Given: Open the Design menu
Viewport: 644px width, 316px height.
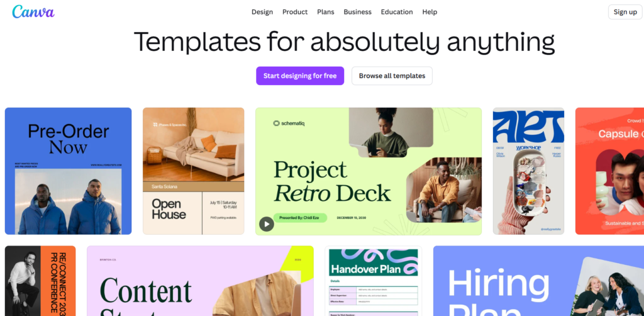Looking at the screenshot, I should pyautogui.click(x=262, y=12).
